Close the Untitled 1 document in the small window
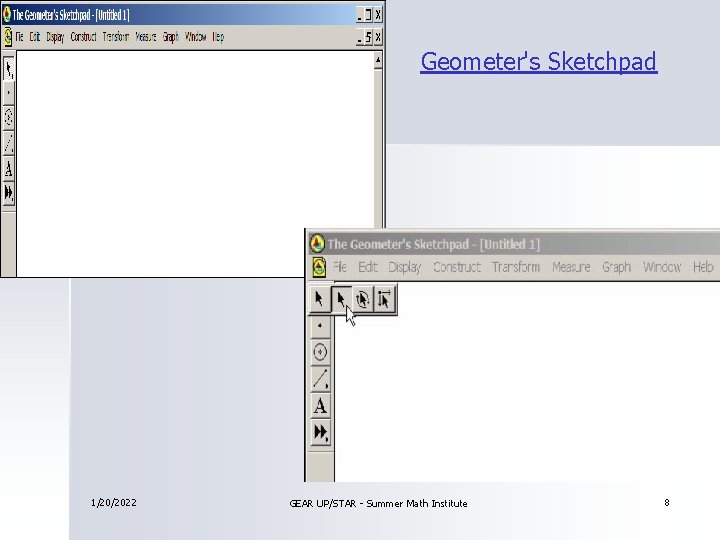 pos(378,37)
